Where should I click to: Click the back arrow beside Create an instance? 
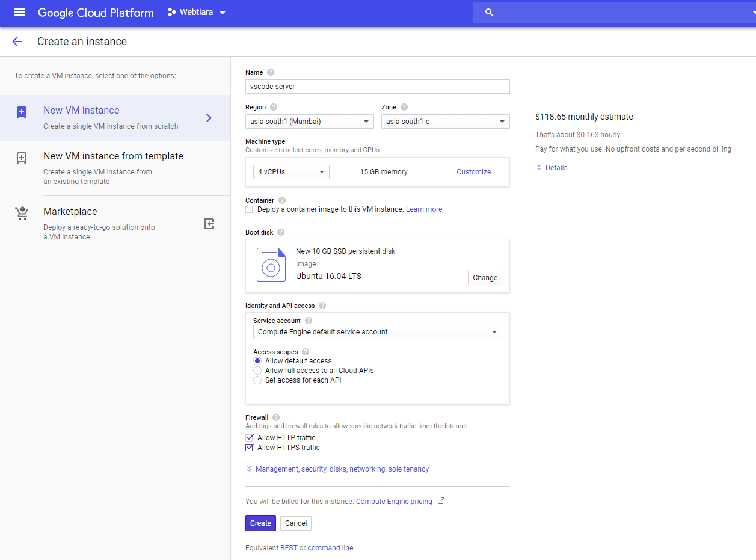(17, 42)
